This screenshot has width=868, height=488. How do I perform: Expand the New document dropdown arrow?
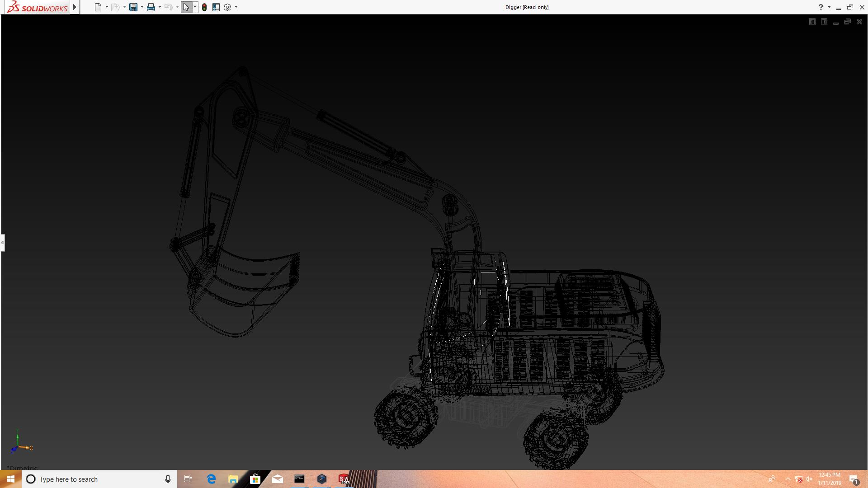107,7
